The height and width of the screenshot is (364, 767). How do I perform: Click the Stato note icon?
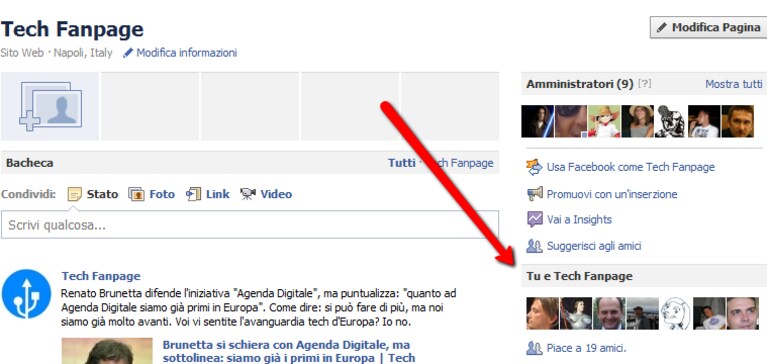(x=75, y=195)
